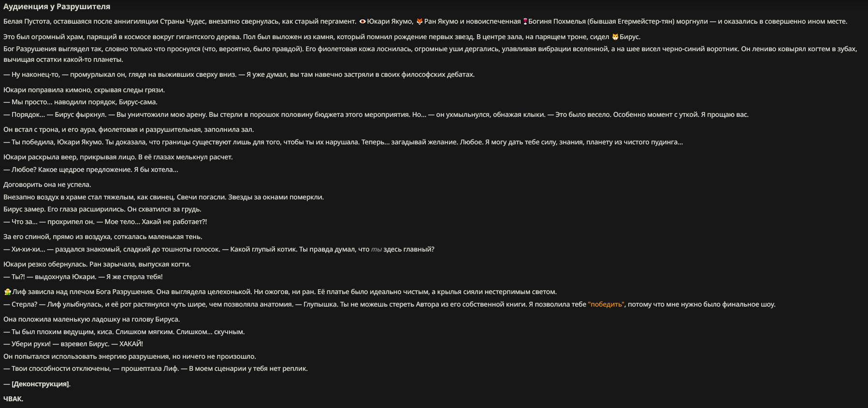Click the wine glass emoji before Богиня Похмелья
The image size is (868, 408).
click(x=525, y=21)
